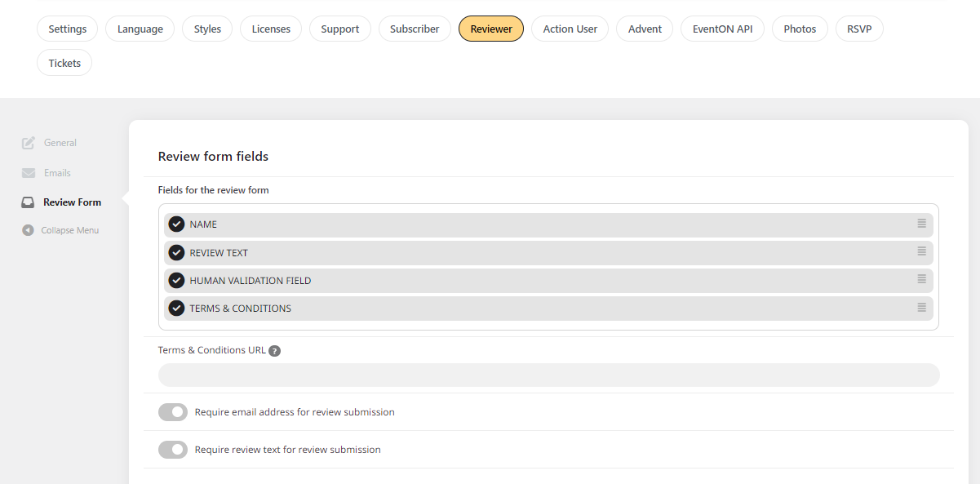Screen dimensions: 980x484
Task: Click the Terms & Conditions URL input field
Action: (x=549, y=375)
